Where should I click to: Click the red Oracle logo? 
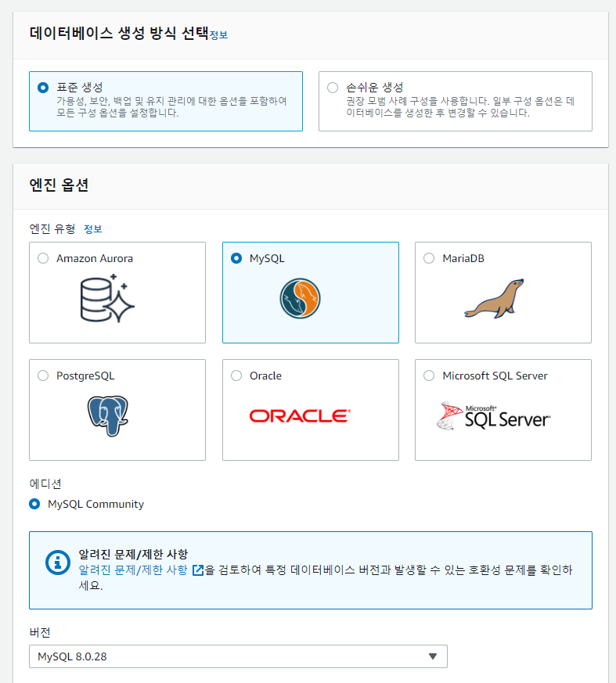tap(300, 416)
